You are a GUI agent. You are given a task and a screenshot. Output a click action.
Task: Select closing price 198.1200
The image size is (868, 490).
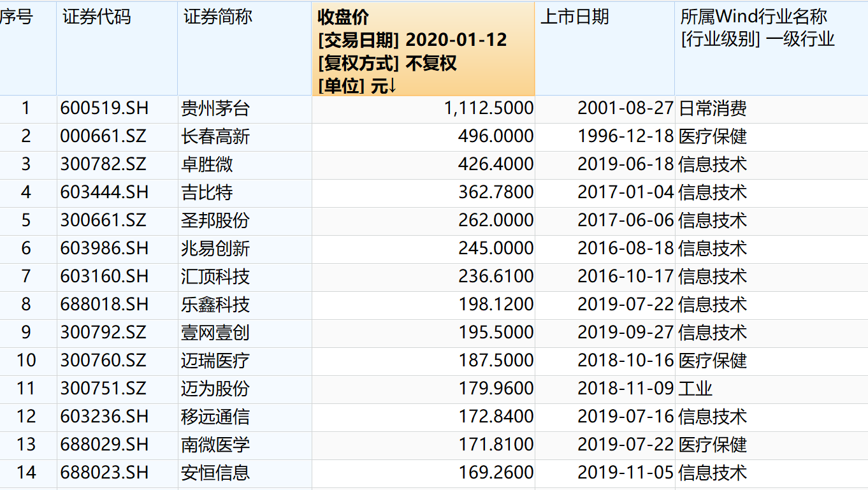[x=496, y=305]
